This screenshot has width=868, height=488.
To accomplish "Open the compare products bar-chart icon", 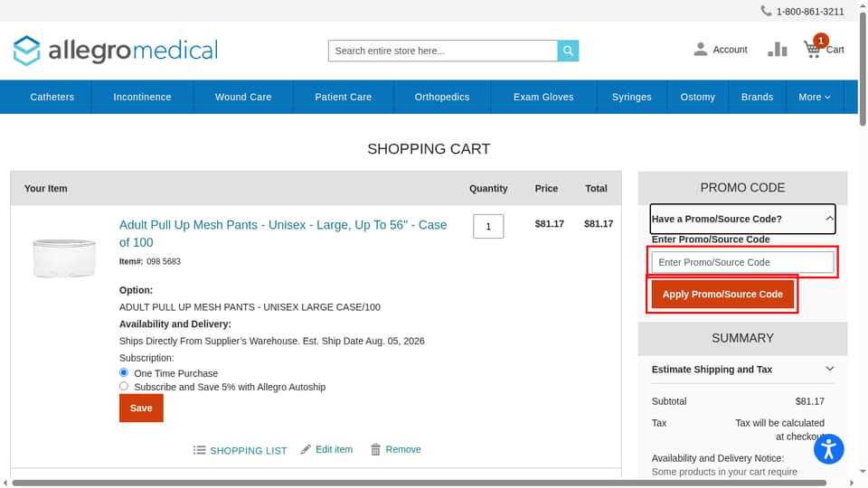I will tap(778, 49).
